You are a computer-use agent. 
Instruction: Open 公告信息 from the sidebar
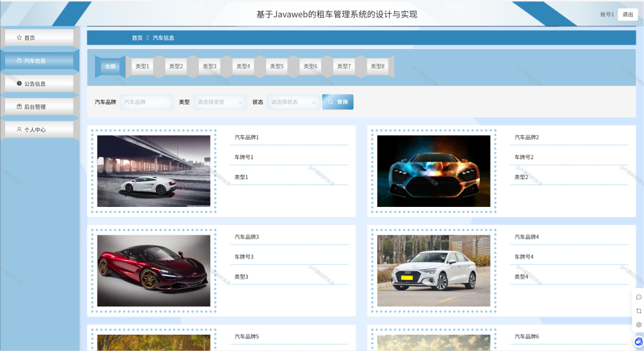point(40,84)
